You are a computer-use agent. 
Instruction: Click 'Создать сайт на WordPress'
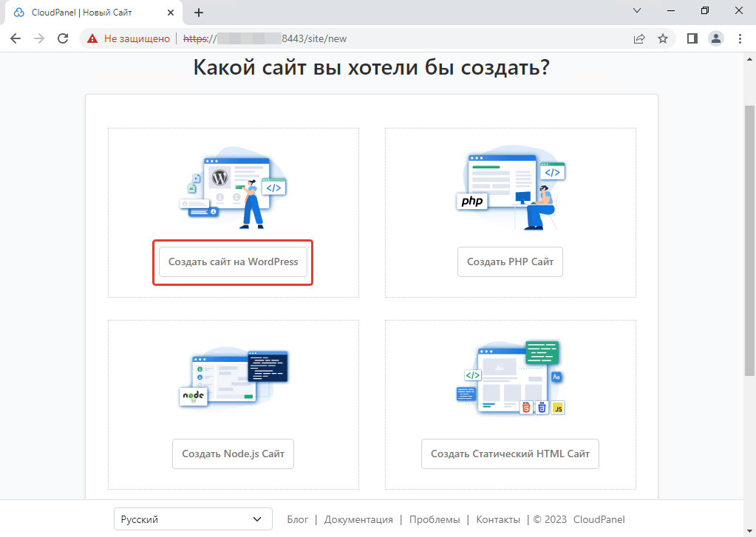(232, 261)
